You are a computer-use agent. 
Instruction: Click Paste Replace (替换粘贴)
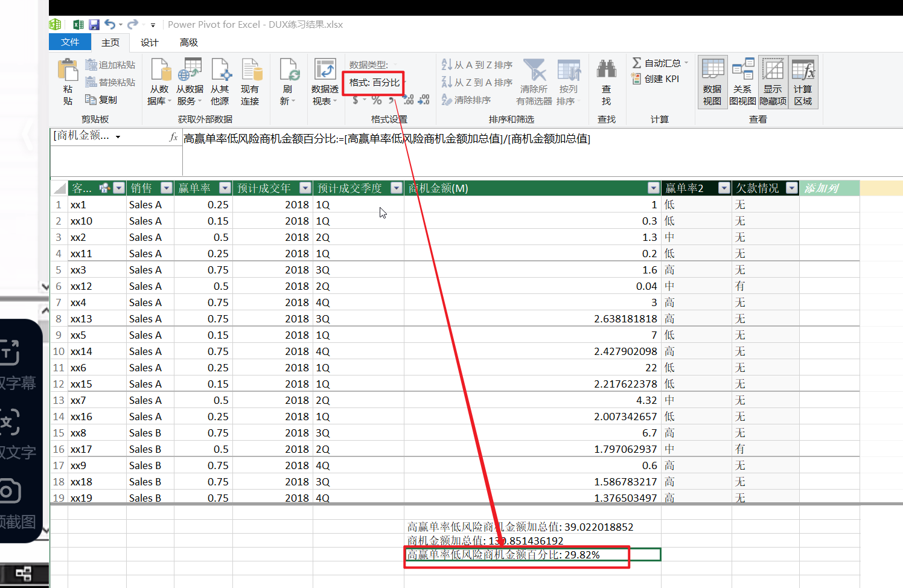(110, 82)
